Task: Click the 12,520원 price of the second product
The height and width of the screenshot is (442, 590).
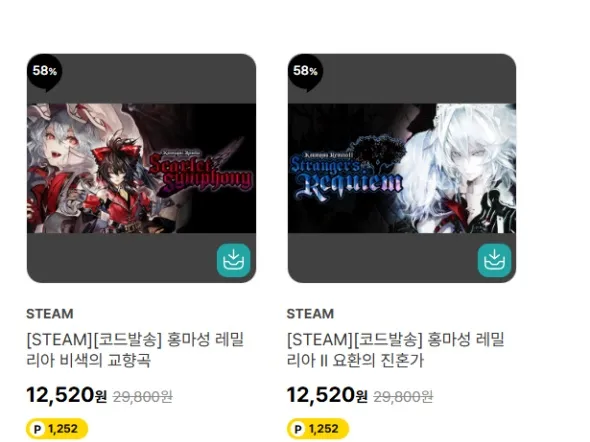Action: pos(327,395)
